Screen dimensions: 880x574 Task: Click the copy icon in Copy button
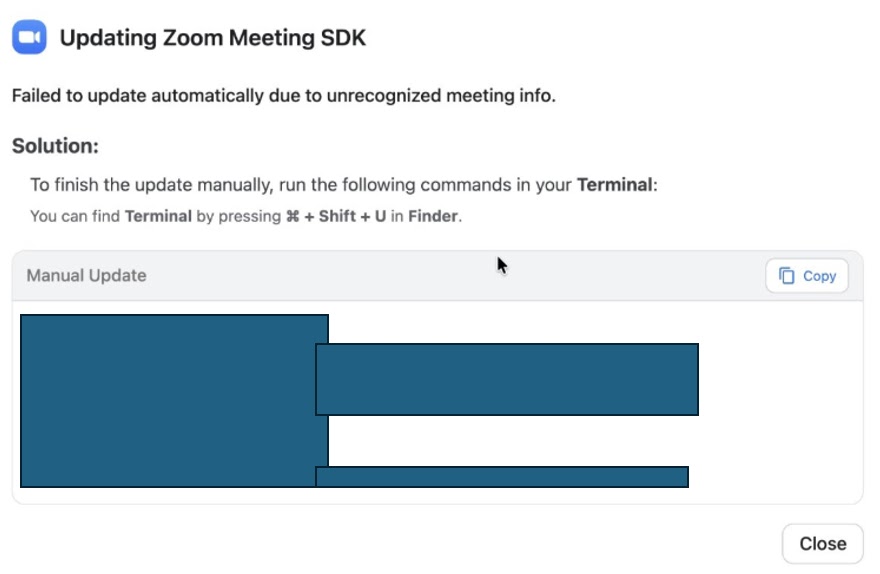tap(787, 276)
